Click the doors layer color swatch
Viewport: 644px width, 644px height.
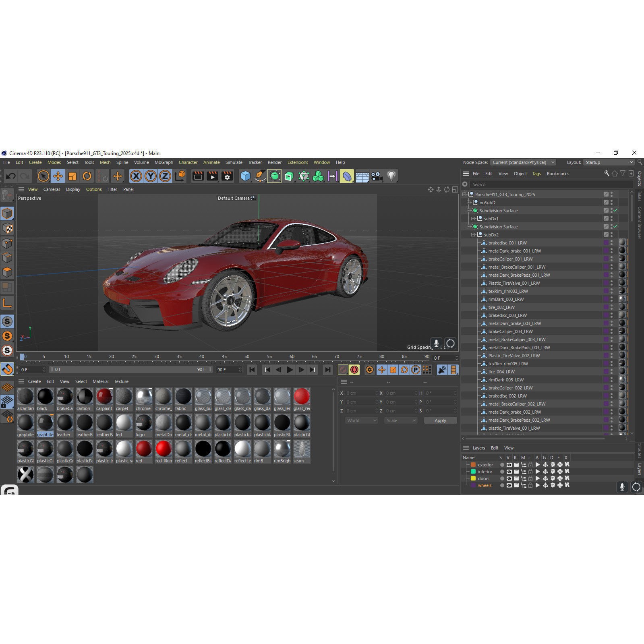pos(473,478)
